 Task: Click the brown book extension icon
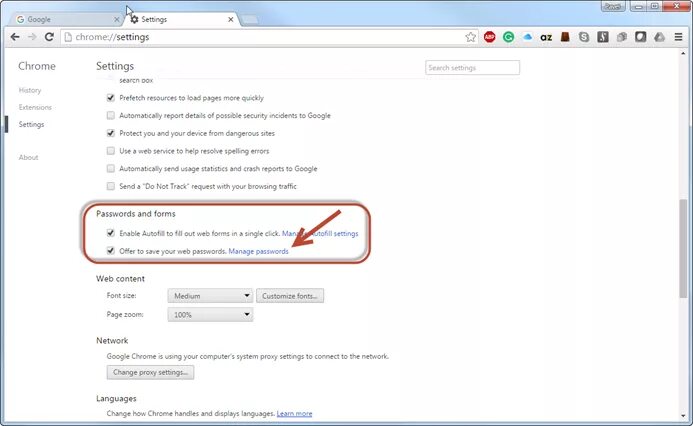[x=565, y=37]
